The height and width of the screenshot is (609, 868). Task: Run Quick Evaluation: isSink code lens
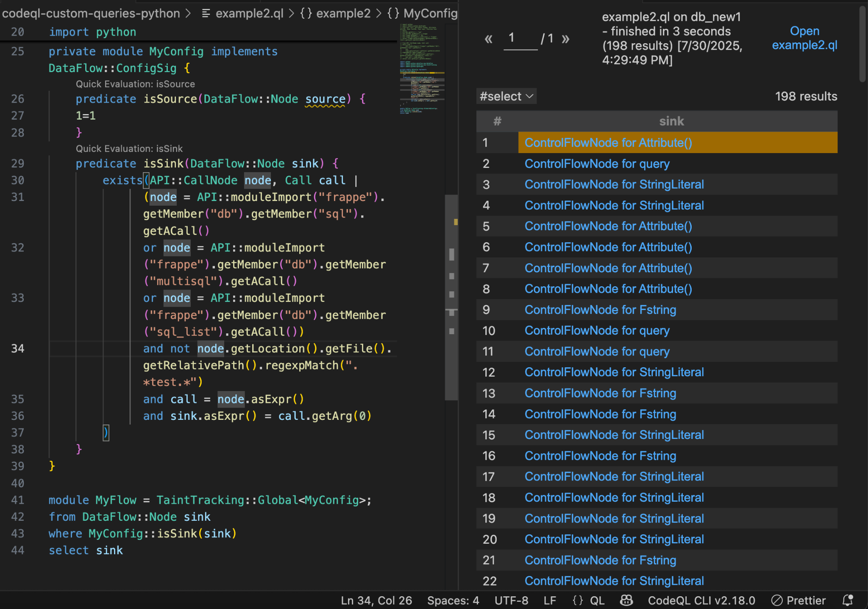tap(129, 148)
